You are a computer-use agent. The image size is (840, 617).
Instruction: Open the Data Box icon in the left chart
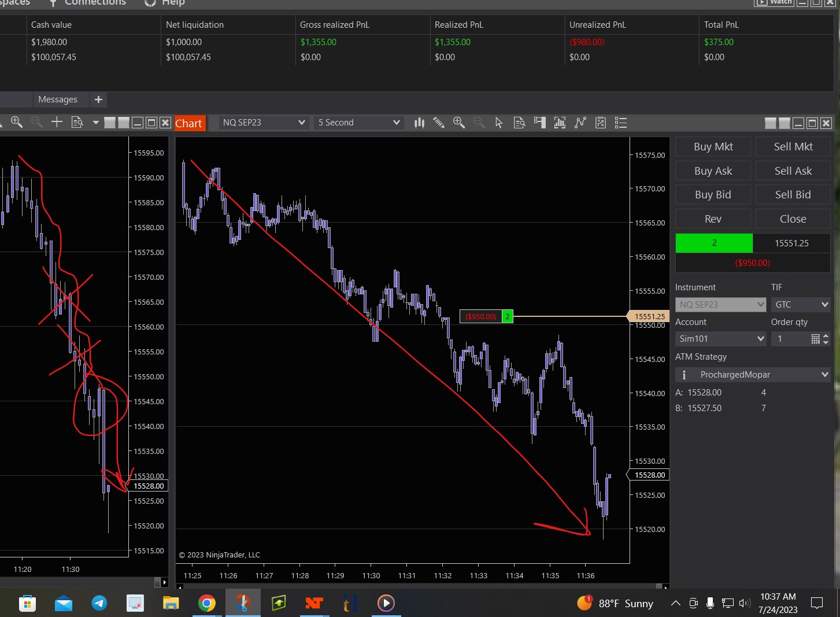(x=77, y=122)
